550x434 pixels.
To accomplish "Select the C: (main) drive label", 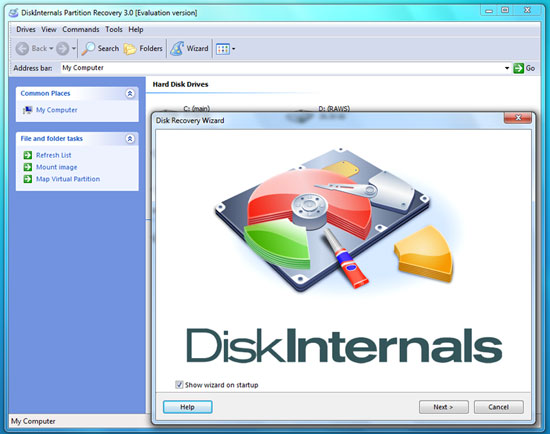I will [196, 108].
